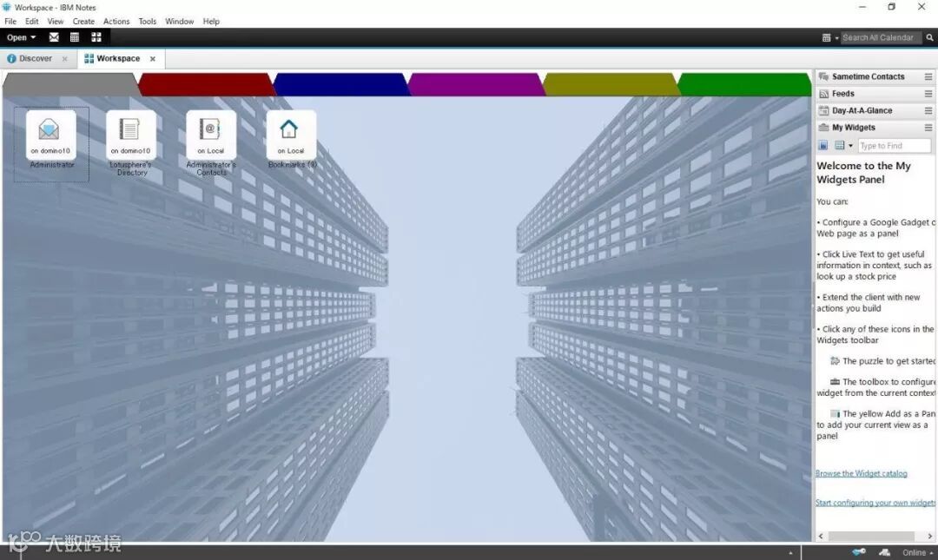This screenshot has width=938, height=560.
Task: Follow the Browse the Widget catalog link
Action: 862,473
